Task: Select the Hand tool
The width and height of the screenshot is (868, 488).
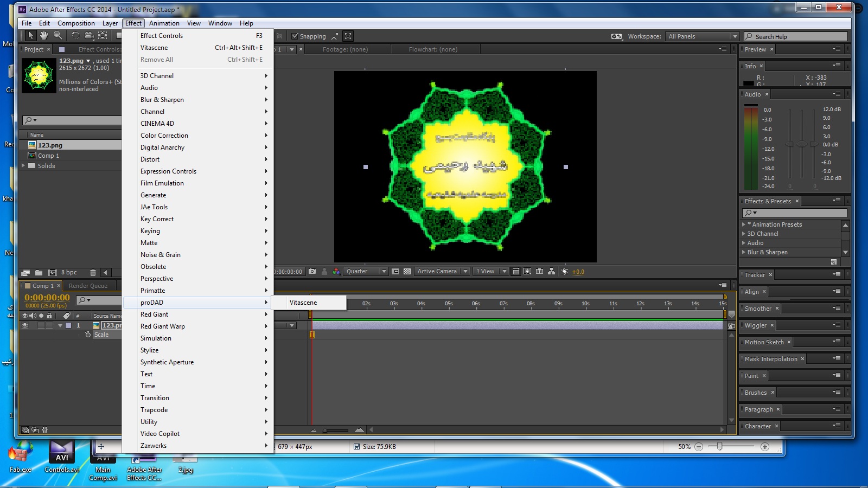Action: pyautogui.click(x=44, y=35)
